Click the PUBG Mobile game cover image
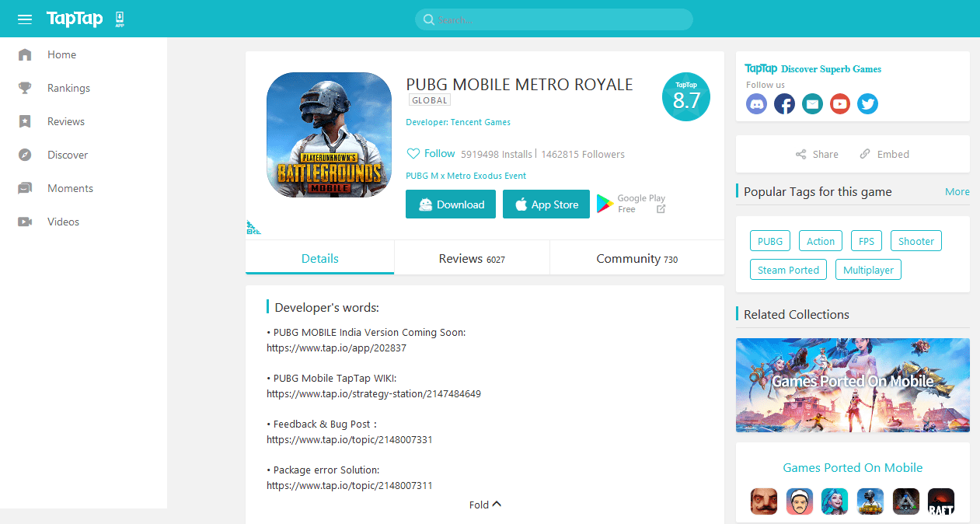This screenshot has width=980, height=524. pyautogui.click(x=329, y=134)
